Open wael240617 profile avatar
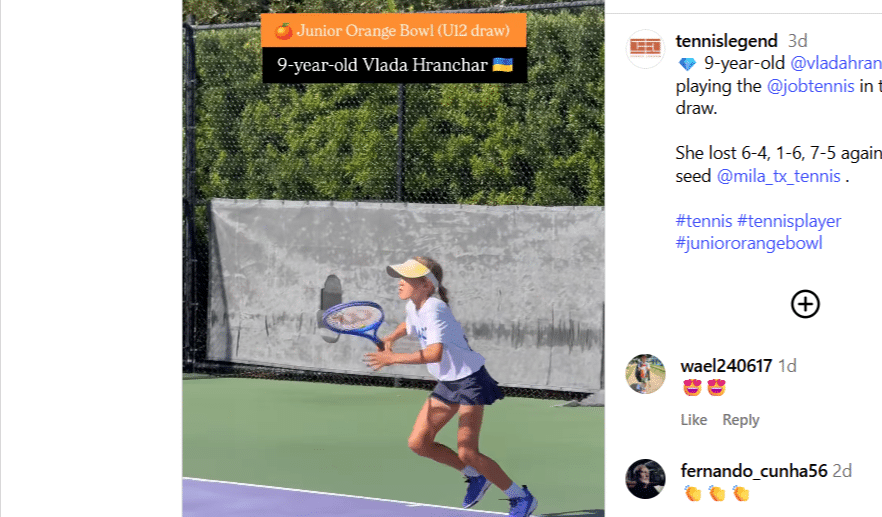The width and height of the screenshot is (882, 517). pyautogui.click(x=645, y=374)
